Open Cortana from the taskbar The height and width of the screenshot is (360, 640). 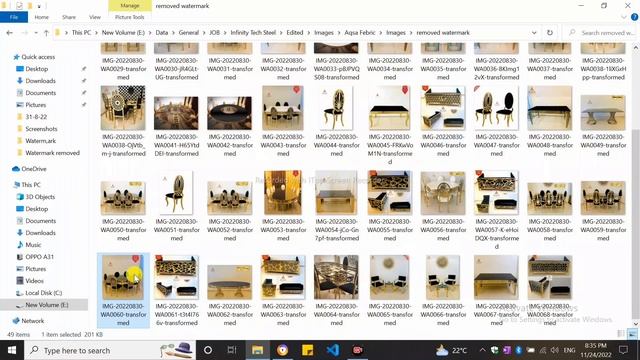208,350
